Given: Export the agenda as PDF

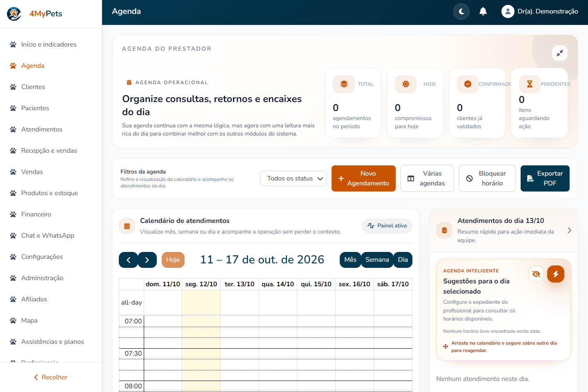Looking at the screenshot, I should [x=545, y=178].
